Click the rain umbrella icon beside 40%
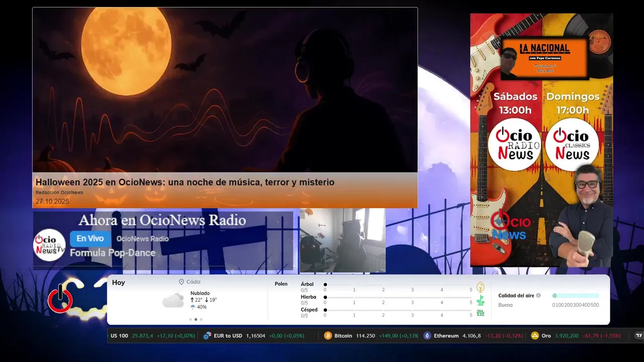The width and height of the screenshot is (644, 362). [x=193, y=307]
